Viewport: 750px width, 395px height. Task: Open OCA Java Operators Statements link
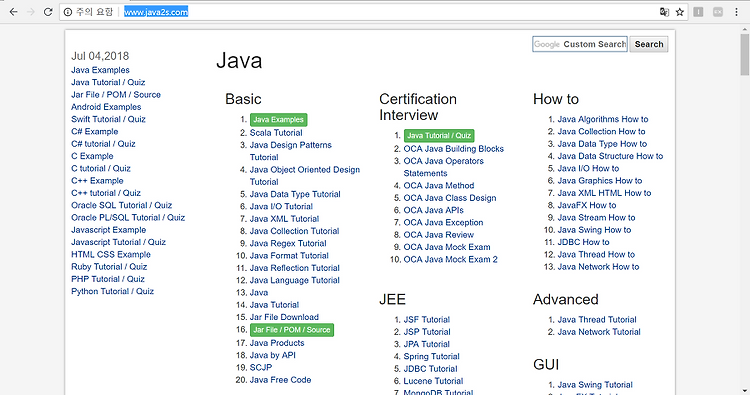point(443,167)
